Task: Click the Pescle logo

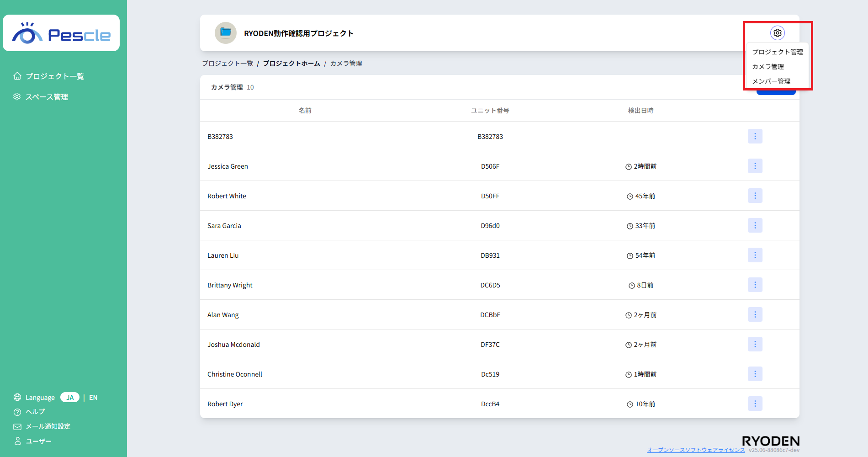Action: [61, 33]
